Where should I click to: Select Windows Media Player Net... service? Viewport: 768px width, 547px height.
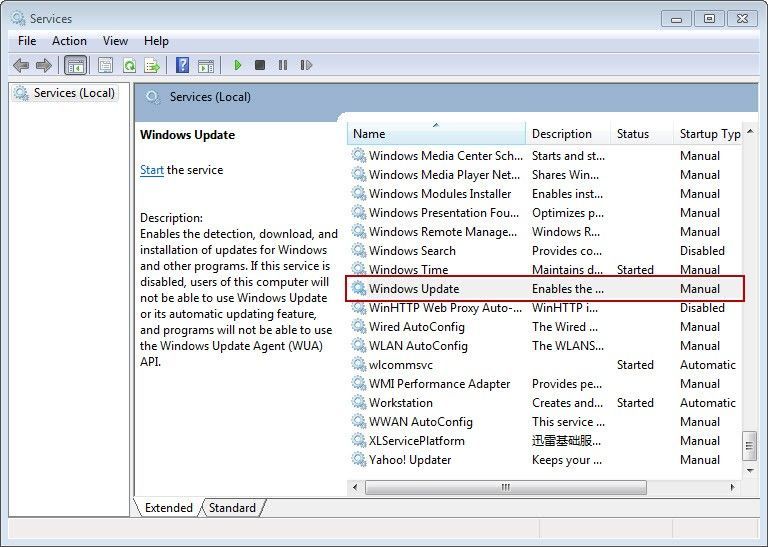[x=444, y=174]
